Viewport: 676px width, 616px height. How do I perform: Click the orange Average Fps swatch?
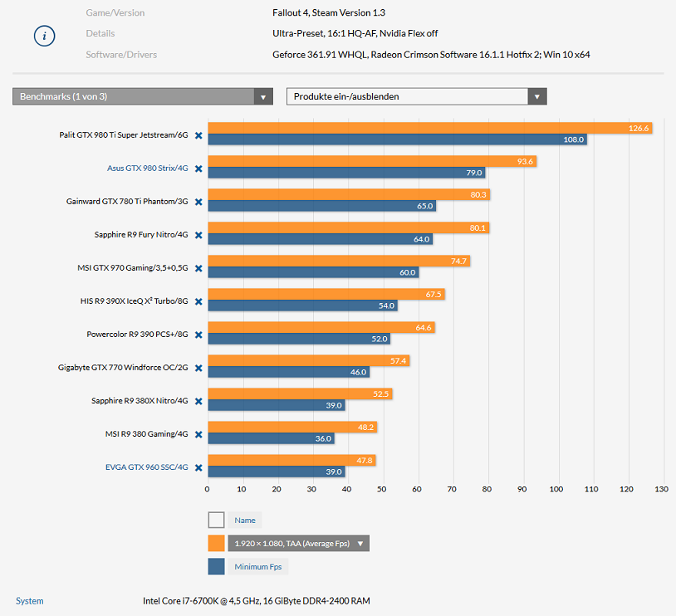(x=217, y=543)
